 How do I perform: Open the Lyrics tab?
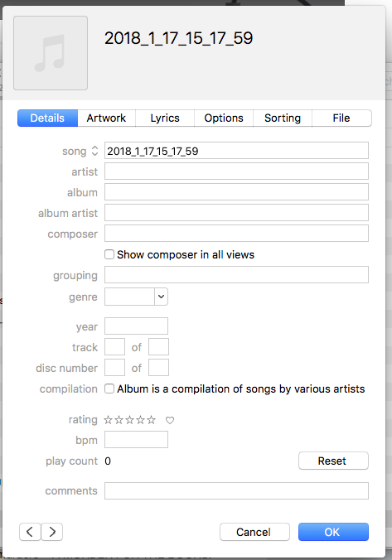point(165,118)
